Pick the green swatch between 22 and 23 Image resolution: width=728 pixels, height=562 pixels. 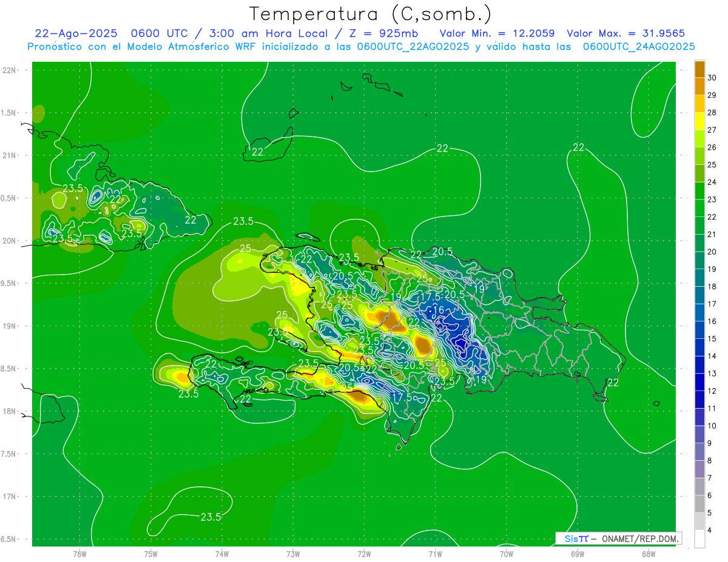tap(699, 208)
